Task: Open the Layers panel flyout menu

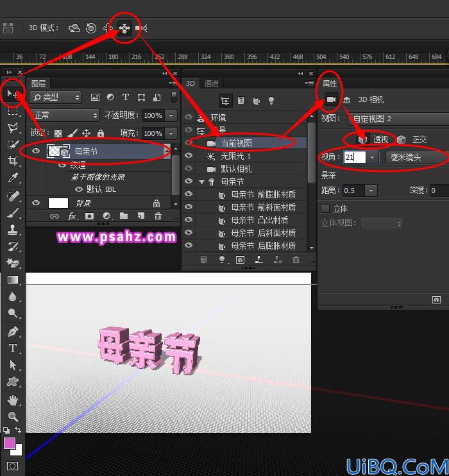Action: [173, 83]
